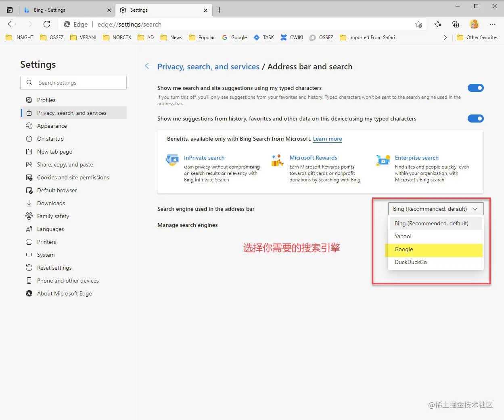Open Privacy, search, and services settings
This screenshot has width=504, height=420.
(74, 113)
